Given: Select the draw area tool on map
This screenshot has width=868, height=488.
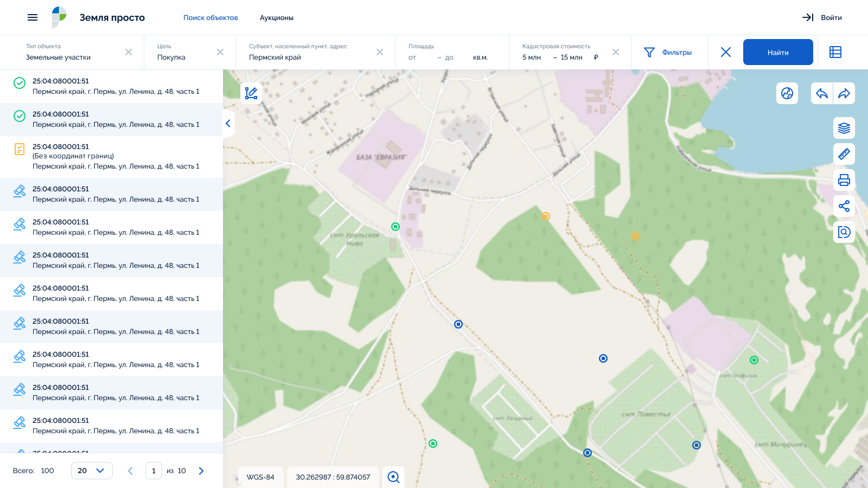Looking at the screenshot, I should (x=251, y=93).
